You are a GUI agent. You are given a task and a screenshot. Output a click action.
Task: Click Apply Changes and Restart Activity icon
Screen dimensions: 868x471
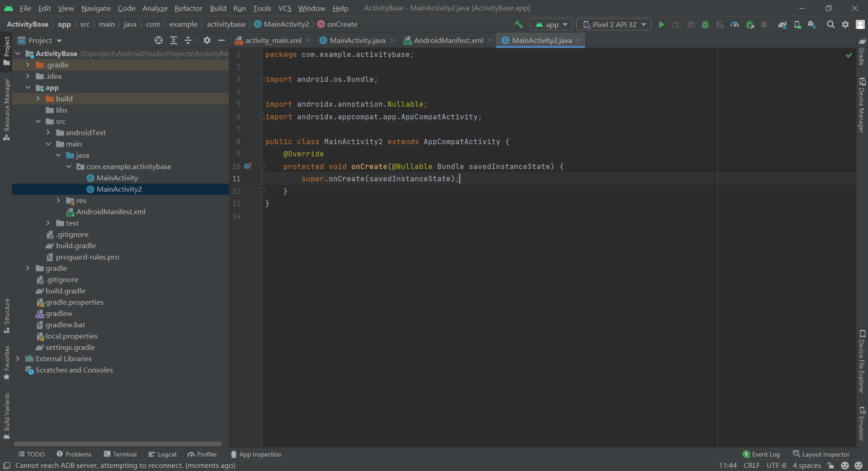click(676, 24)
